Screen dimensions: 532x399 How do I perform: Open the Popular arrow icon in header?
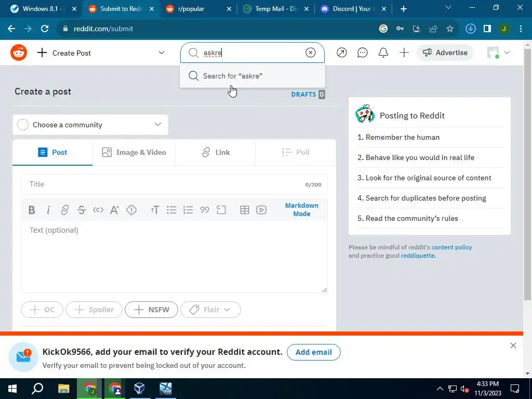[x=342, y=52]
